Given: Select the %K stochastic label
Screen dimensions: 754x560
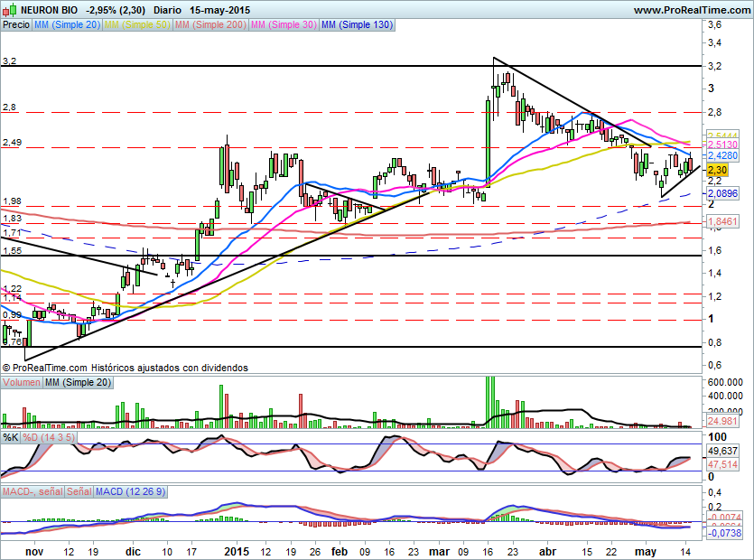Looking at the screenshot, I should 11,437.
